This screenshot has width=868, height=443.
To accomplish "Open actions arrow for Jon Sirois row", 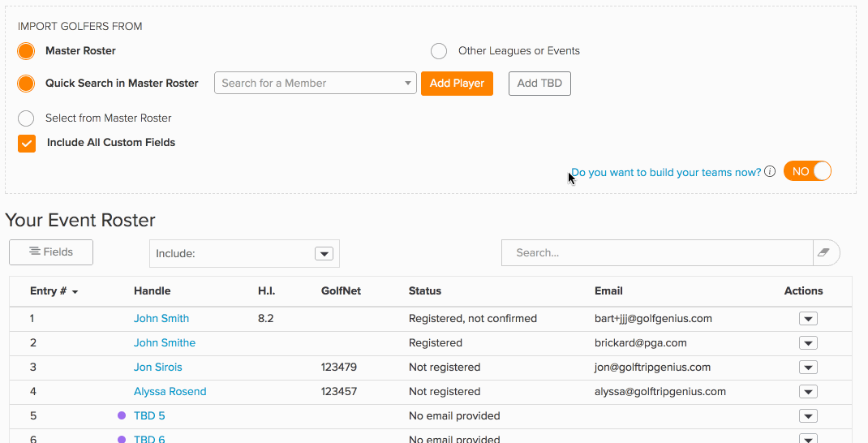I will click(x=808, y=367).
